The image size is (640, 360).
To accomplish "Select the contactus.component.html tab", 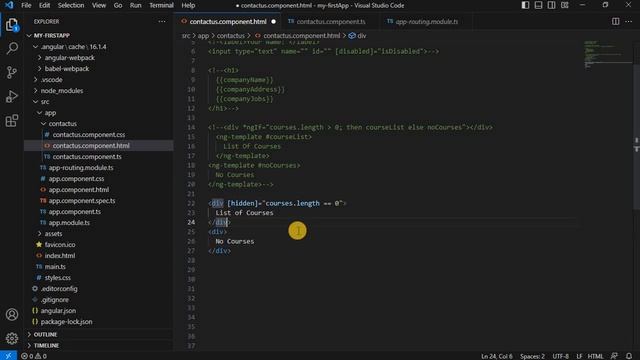I will 228,21.
